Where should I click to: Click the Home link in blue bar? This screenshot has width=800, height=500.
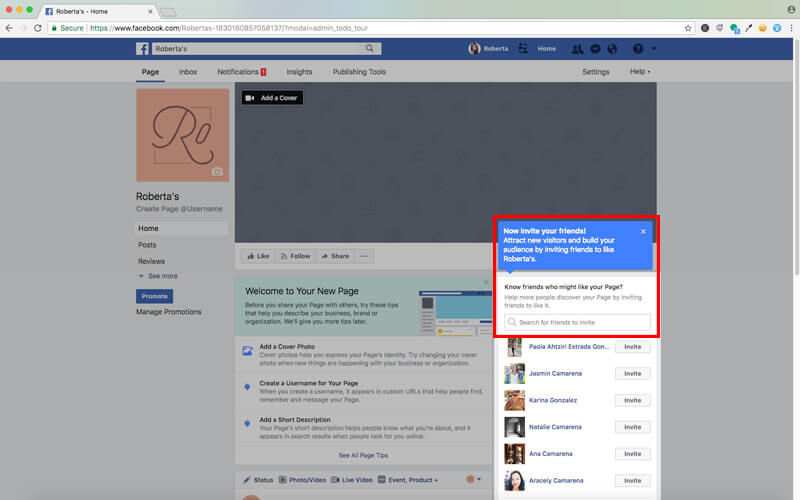546,49
